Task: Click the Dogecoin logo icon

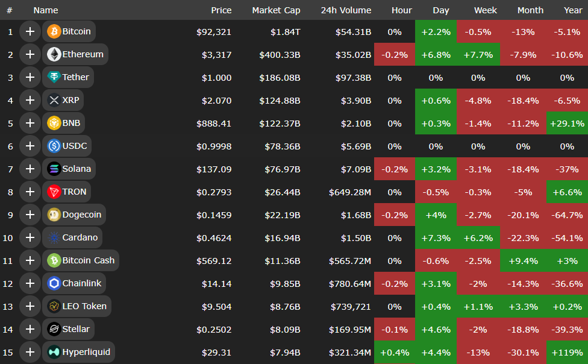Action: point(54,215)
